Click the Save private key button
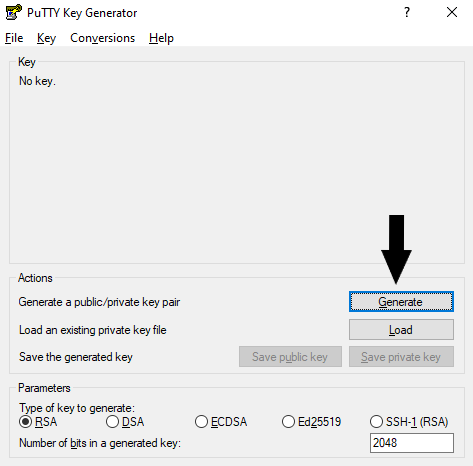The width and height of the screenshot is (473, 466). click(401, 357)
